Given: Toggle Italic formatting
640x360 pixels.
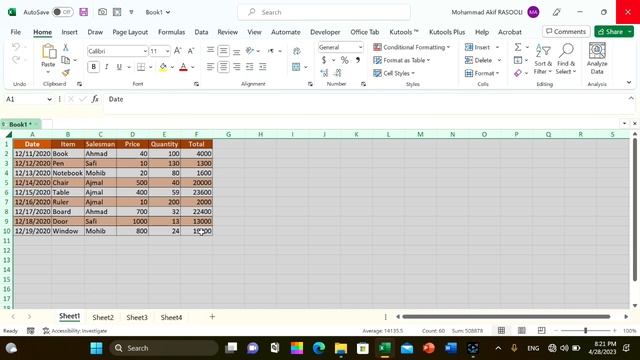Looking at the screenshot, I should tap(107, 67).
